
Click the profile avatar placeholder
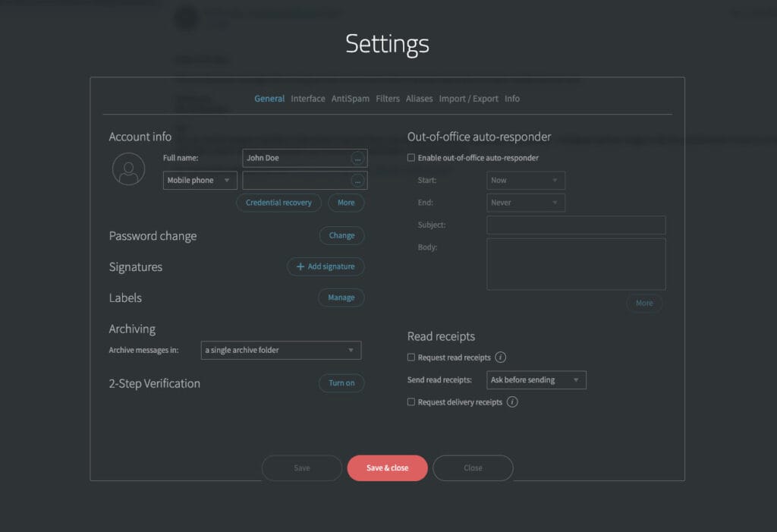point(128,170)
